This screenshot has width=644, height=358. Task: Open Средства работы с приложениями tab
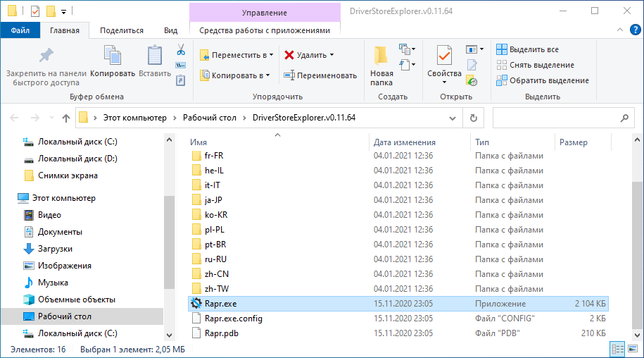265,30
